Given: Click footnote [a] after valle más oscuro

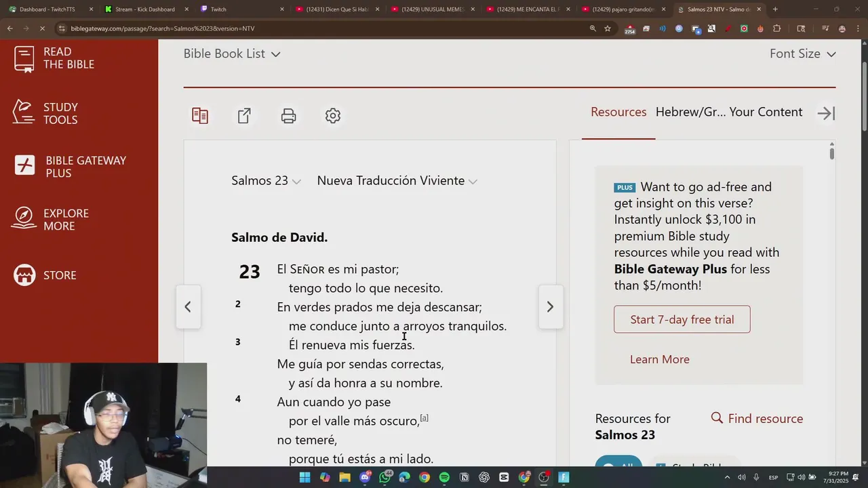Looking at the screenshot, I should click(x=425, y=418).
